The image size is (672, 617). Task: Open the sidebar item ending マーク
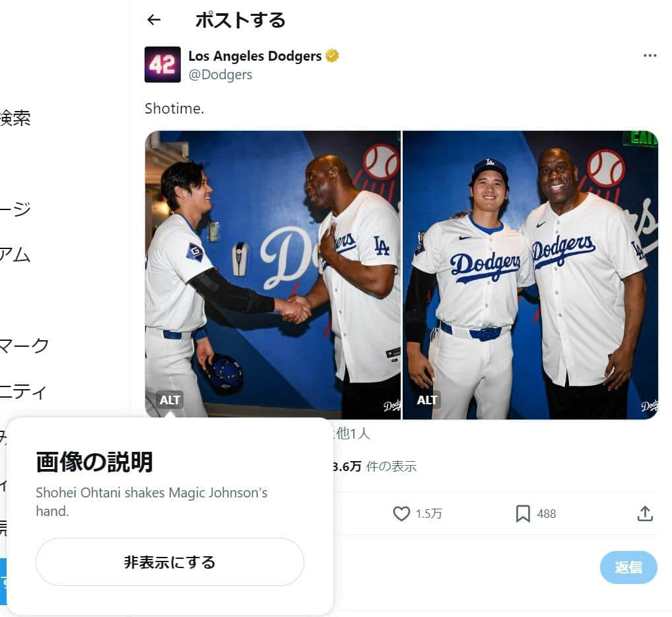pyautogui.click(x=24, y=345)
